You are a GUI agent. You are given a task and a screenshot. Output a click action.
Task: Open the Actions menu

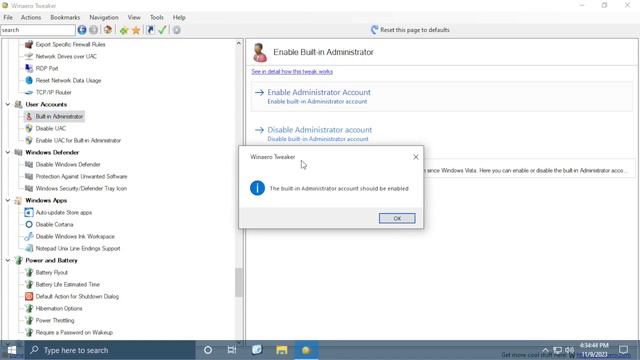coord(31,18)
